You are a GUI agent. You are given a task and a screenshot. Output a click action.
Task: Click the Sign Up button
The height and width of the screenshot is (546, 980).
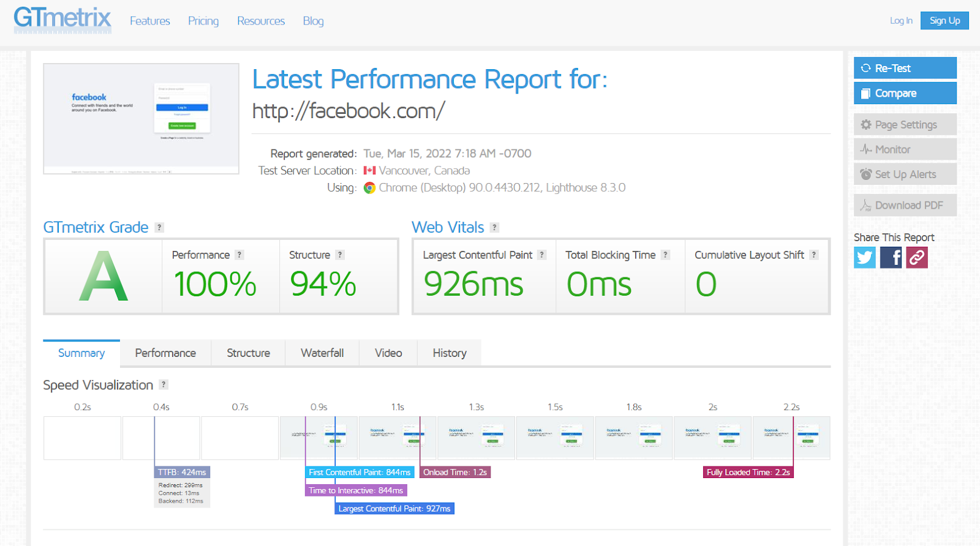click(944, 20)
